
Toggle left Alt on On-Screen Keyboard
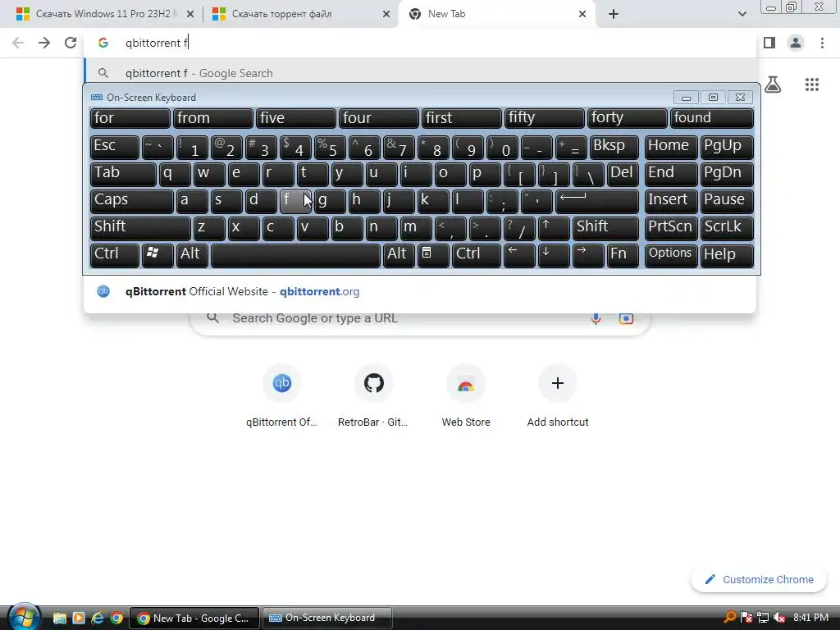tap(191, 255)
